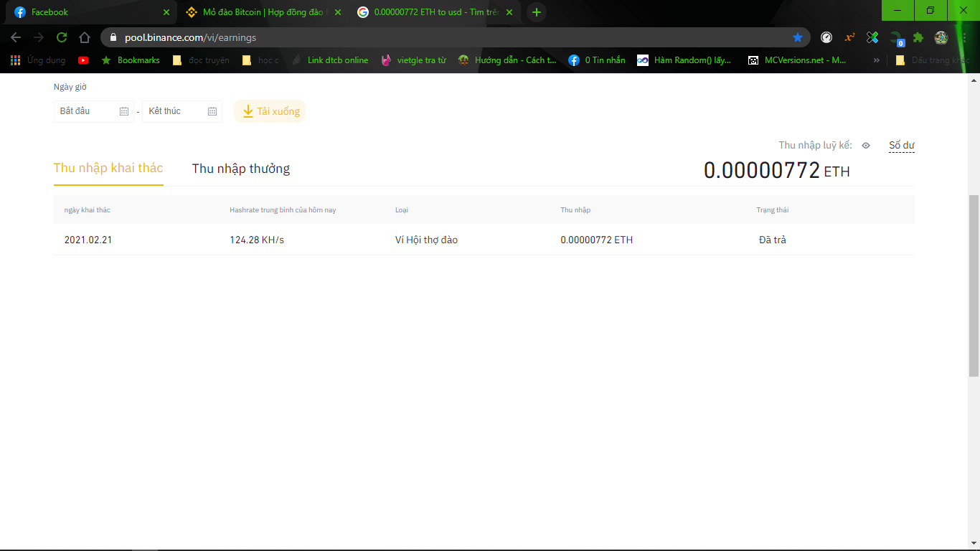Toggle the bookmark star for this page
Viewport: 980px width, 551px height.
798,37
